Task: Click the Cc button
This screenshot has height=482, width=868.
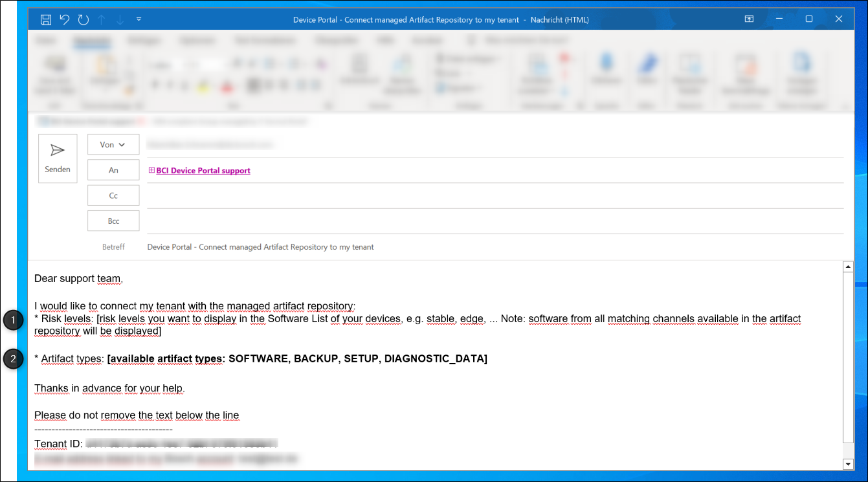Action: point(113,195)
